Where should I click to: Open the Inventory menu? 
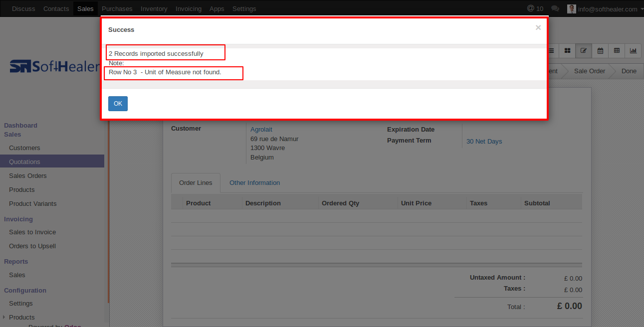154,8
